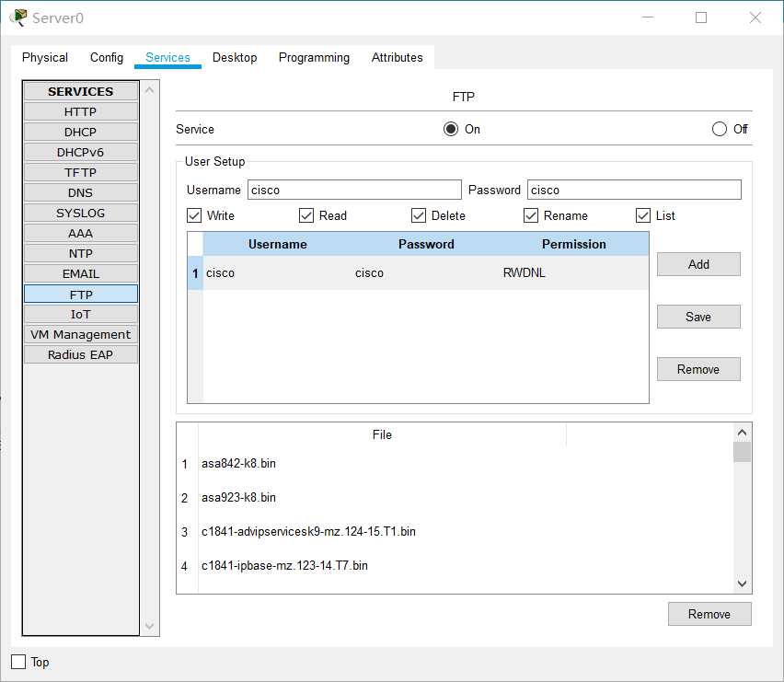Click the Permission column header
784x682 pixels.
pos(574,244)
